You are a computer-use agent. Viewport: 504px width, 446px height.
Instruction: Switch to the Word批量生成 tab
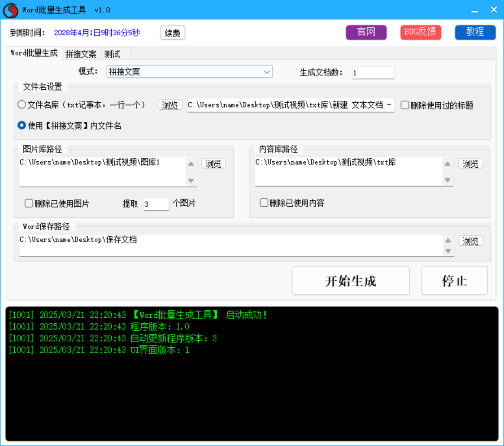click(x=34, y=53)
